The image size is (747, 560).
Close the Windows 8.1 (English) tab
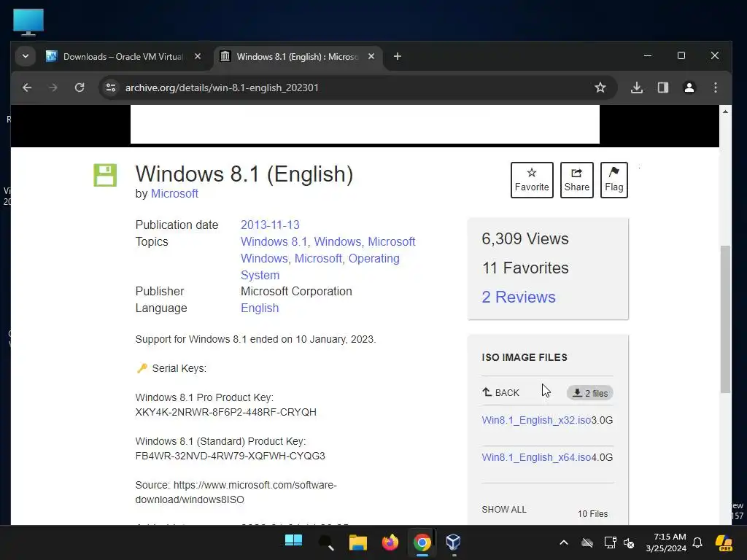(x=371, y=57)
